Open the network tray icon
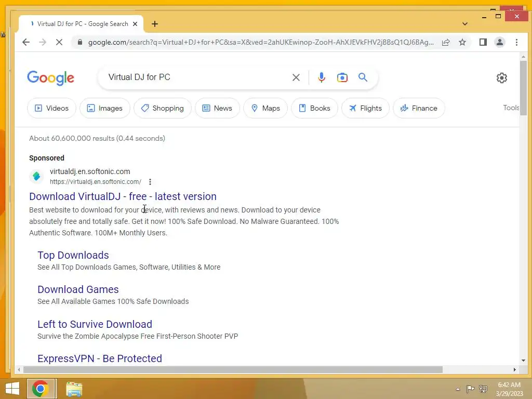Image resolution: width=532 pixels, height=399 pixels. click(x=483, y=389)
